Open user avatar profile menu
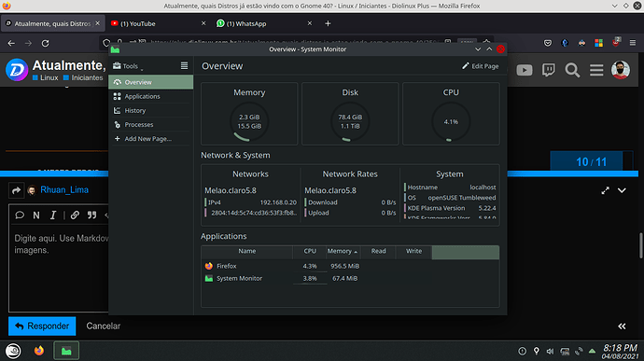Image resolution: width=644 pixels, height=361 pixels. [620, 70]
